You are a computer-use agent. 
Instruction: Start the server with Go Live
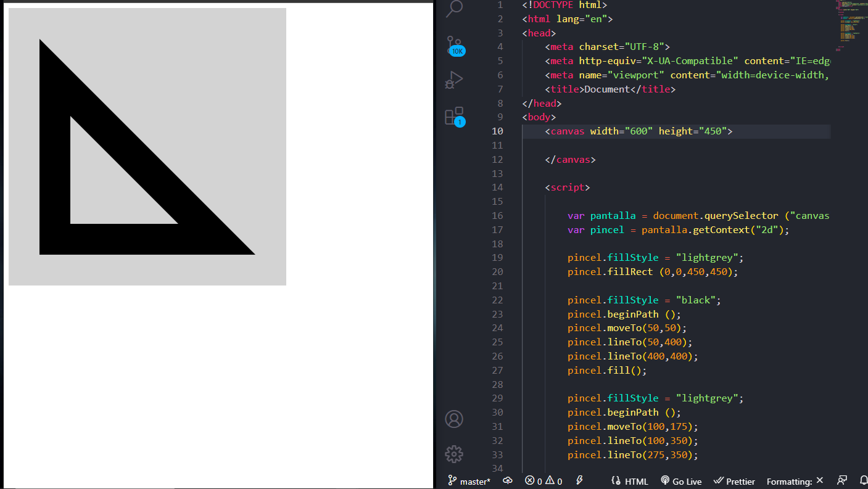(681, 481)
